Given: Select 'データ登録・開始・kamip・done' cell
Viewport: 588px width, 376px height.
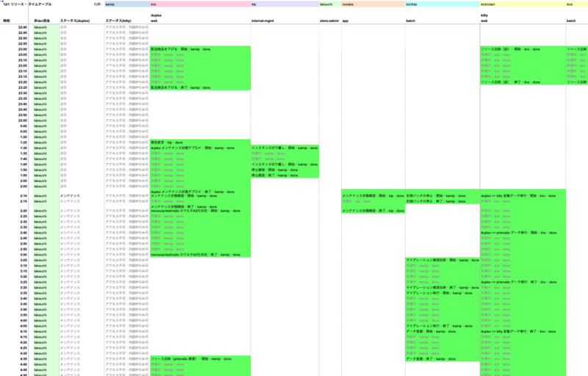Looking at the screenshot, I should click(442, 331).
